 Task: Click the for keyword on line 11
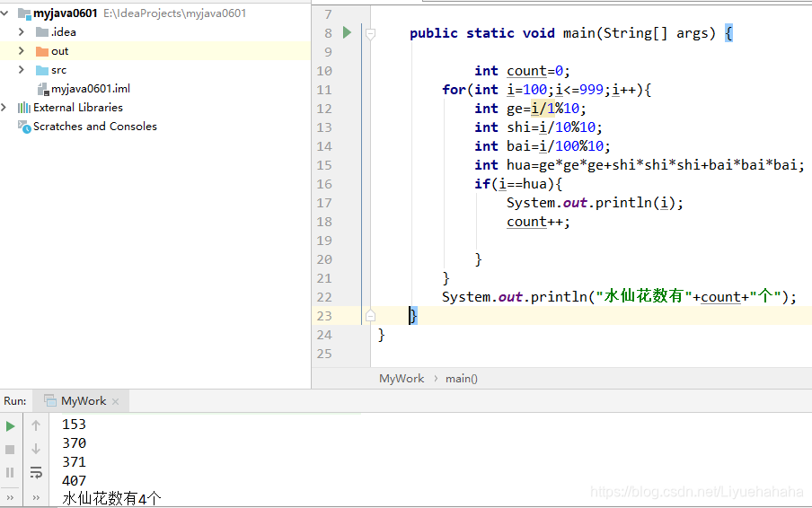coord(455,90)
